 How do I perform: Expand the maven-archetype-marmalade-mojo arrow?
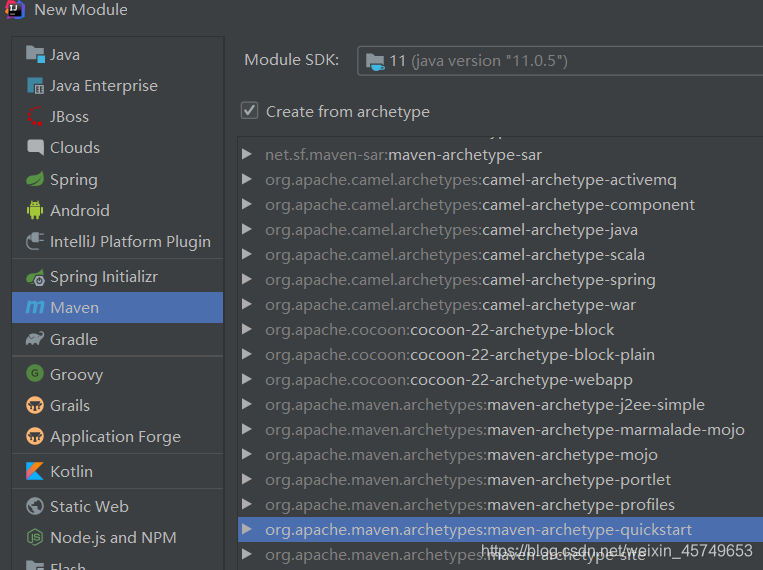247,429
